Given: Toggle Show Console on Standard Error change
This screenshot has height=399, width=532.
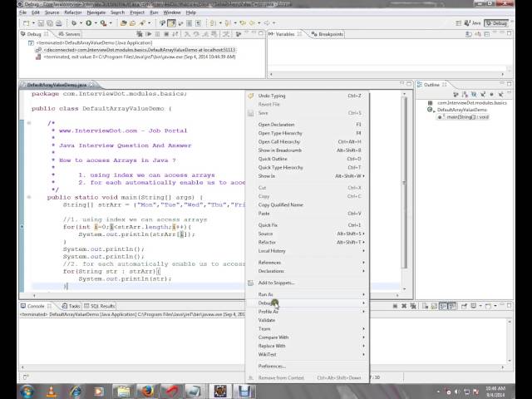Looking at the screenshot, I should (x=451, y=306).
